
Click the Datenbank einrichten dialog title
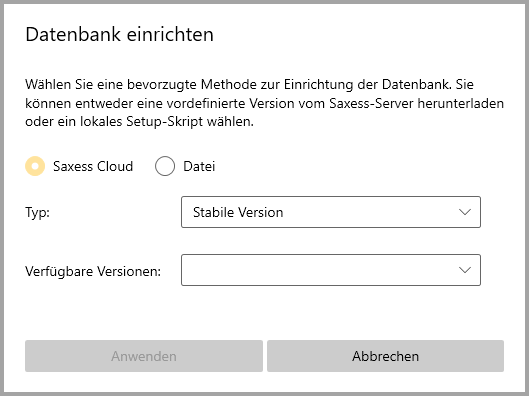coord(119,34)
